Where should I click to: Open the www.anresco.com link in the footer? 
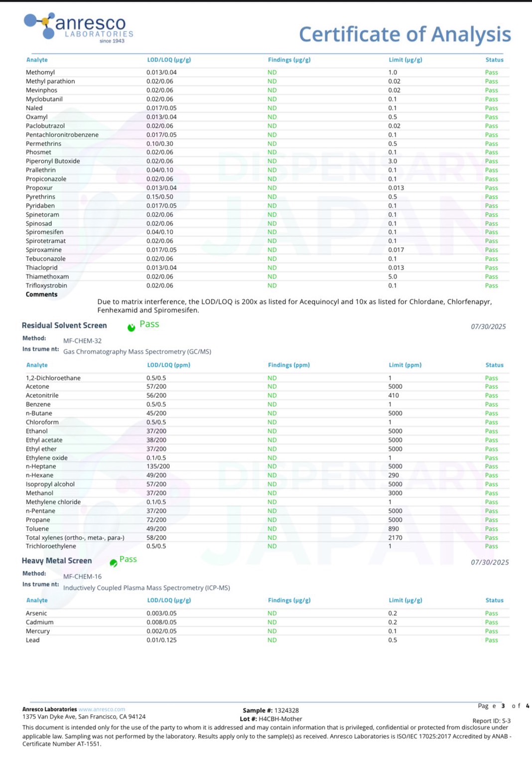pyautogui.click(x=102, y=709)
